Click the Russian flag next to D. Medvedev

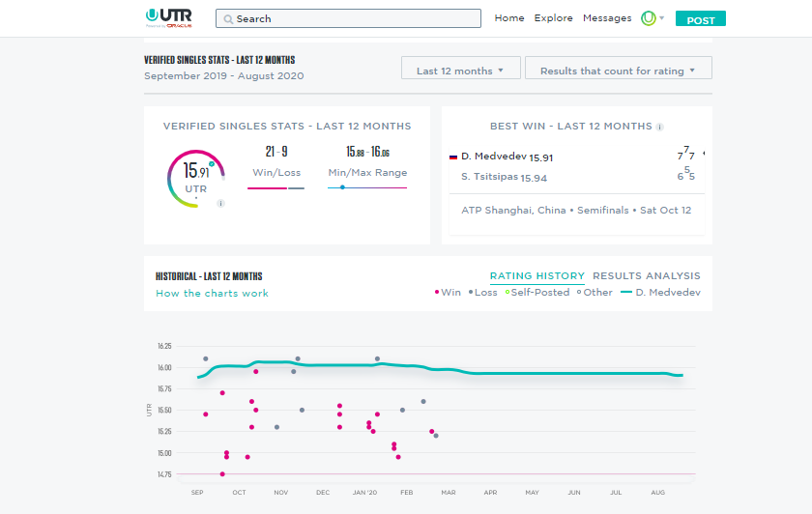[453, 157]
